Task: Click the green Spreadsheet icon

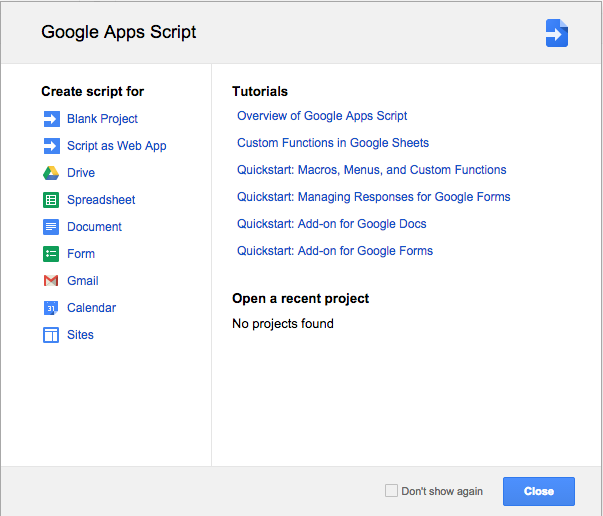Action: [51, 200]
